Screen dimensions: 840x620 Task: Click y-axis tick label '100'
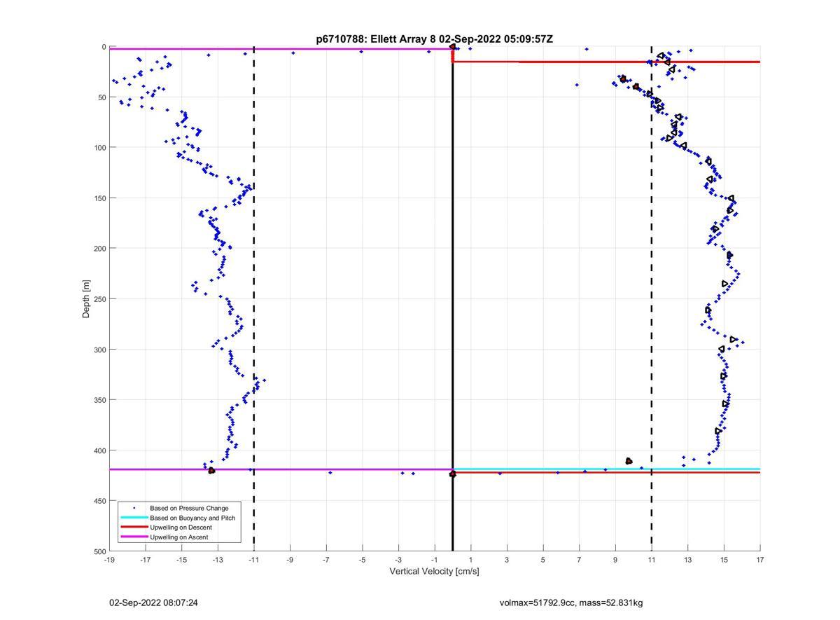click(99, 148)
